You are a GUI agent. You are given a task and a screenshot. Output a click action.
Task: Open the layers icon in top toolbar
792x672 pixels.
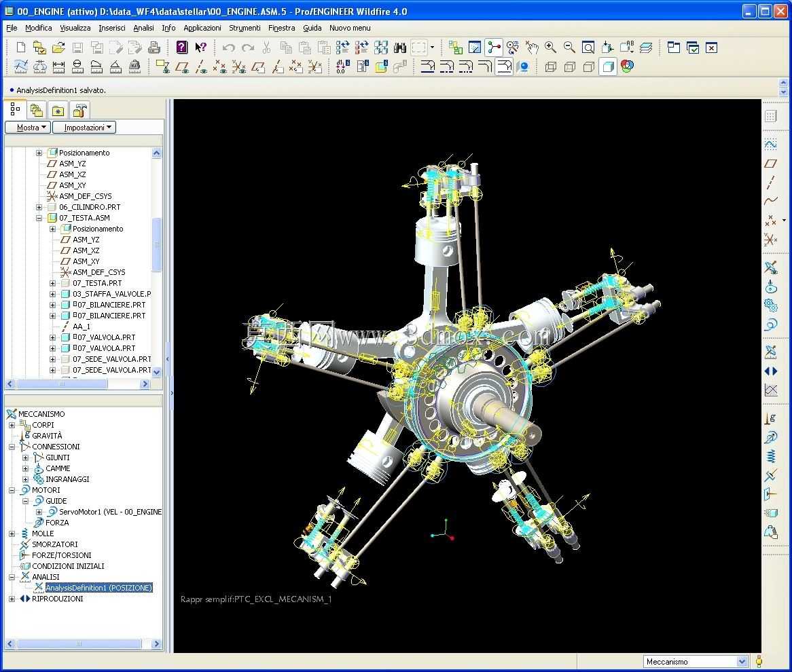pyautogui.click(x=646, y=48)
